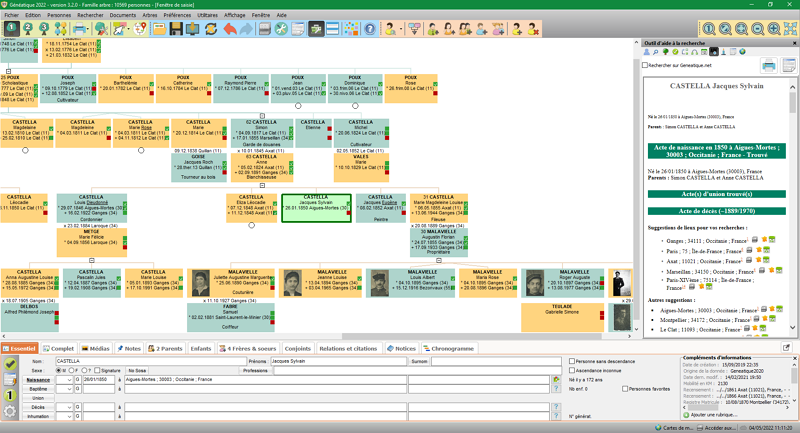Click the gear settings icon bottom left
This screenshot has height=433, width=800.
click(10, 411)
